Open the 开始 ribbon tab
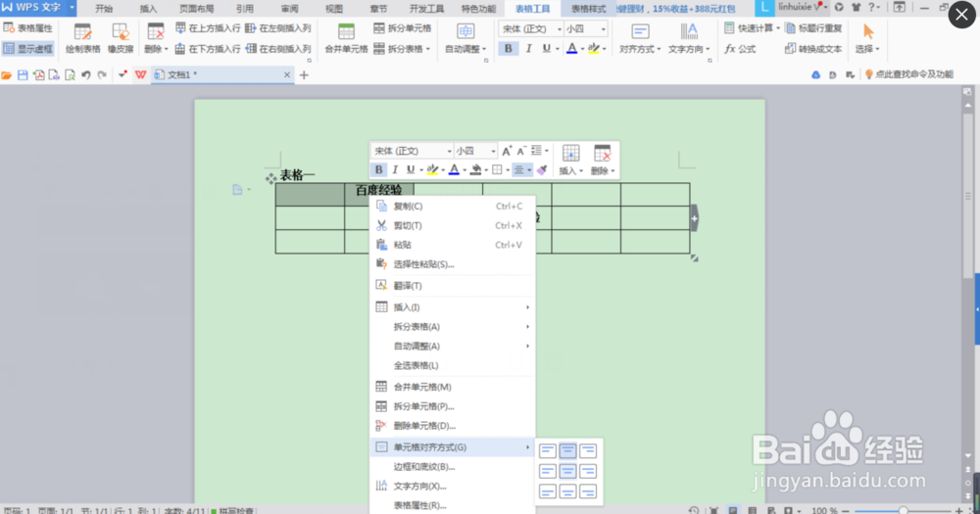 point(104,9)
